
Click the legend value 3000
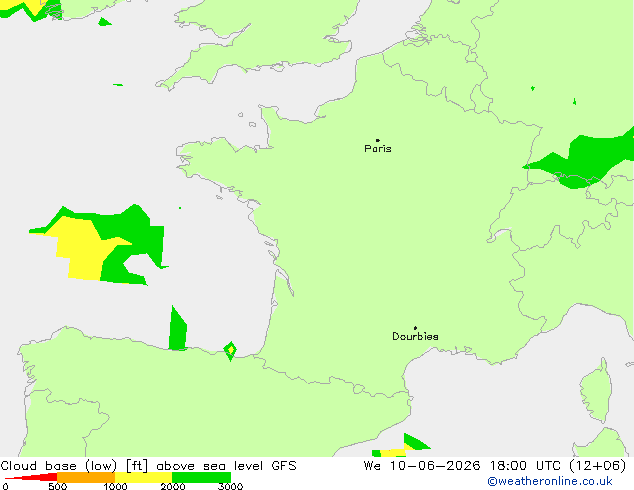(x=230, y=486)
